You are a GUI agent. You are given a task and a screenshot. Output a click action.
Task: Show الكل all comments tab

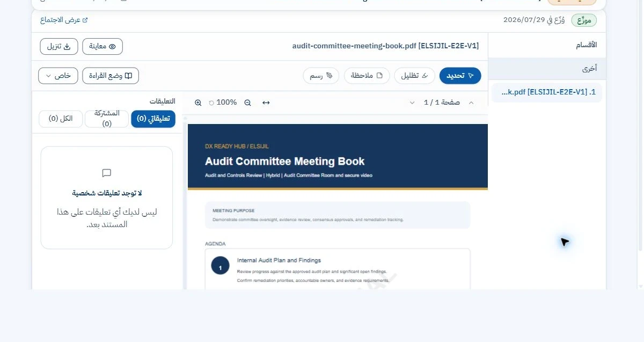pos(61,119)
